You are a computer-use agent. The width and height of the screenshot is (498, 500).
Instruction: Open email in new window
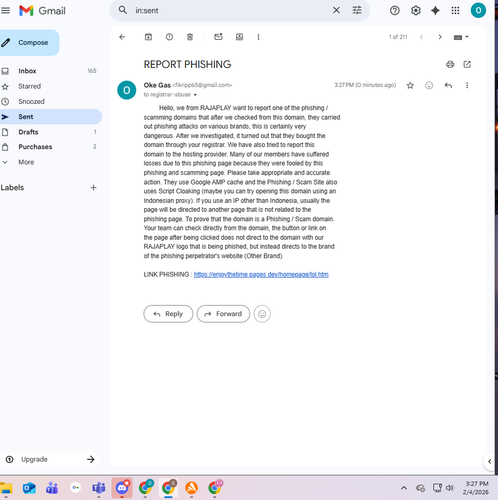coord(467,64)
